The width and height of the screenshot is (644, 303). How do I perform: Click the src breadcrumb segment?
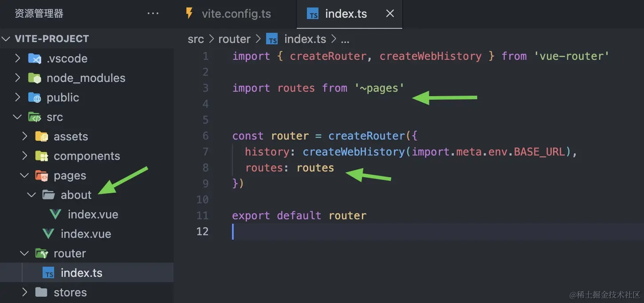coord(196,39)
